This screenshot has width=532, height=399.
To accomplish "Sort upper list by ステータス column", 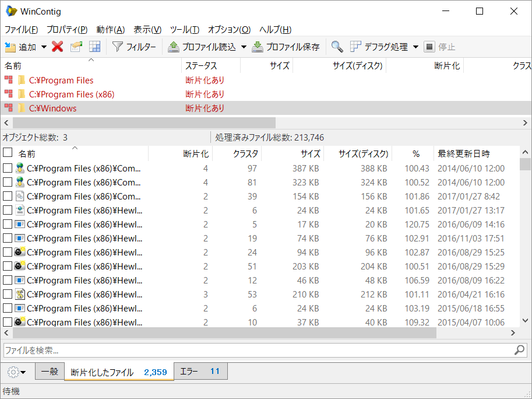I will click(x=211, y=65).
